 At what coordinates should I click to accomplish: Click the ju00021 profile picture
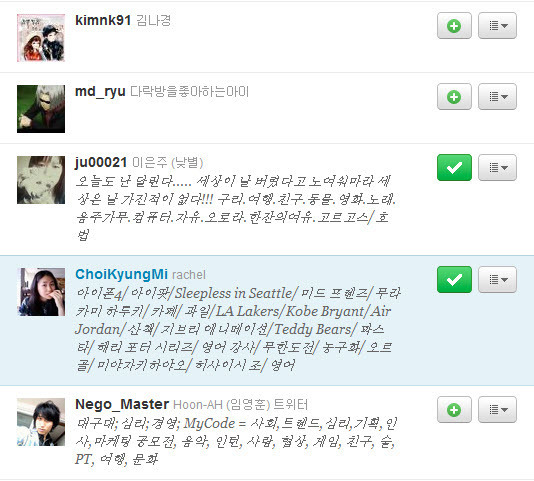coord(41,180)
